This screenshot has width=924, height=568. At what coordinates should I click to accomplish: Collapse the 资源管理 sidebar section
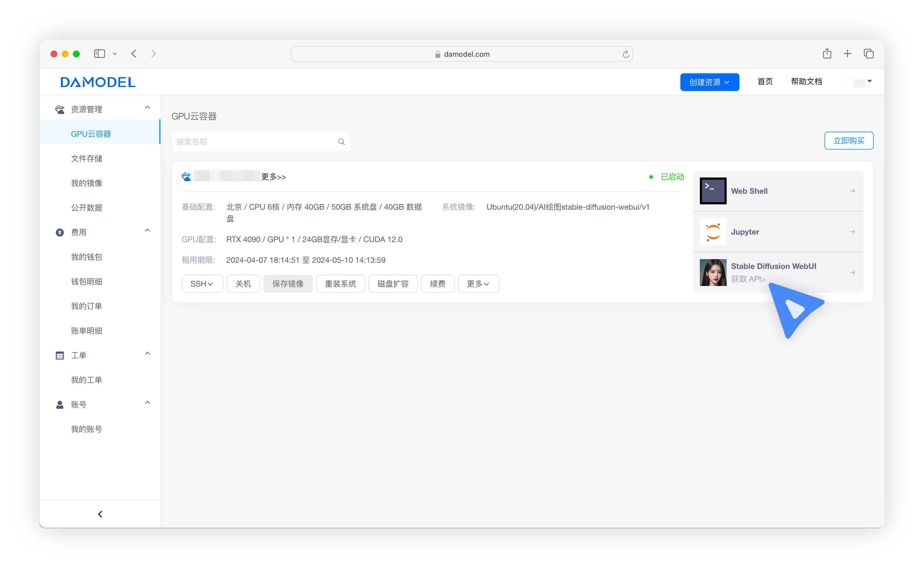point(147,108)
